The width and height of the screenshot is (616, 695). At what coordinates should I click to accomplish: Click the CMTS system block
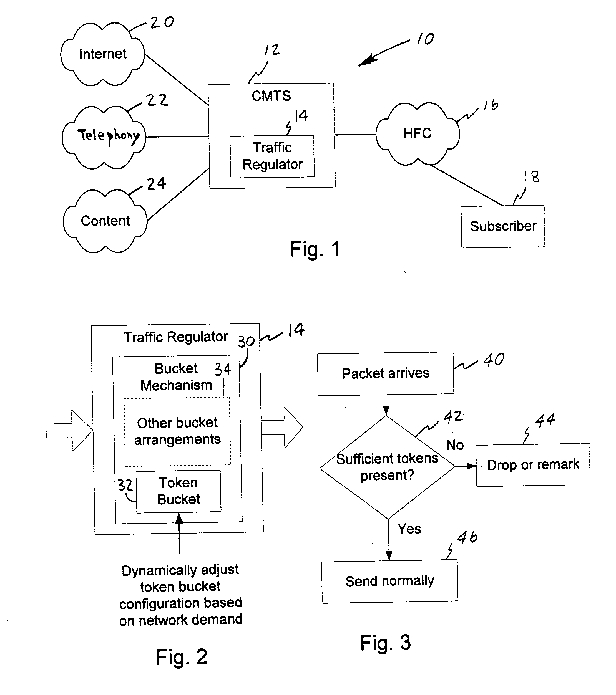coord(279,103)
